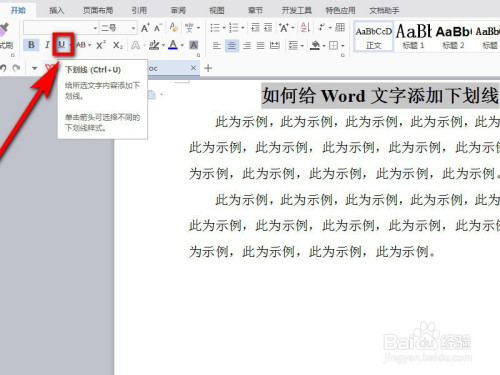Open the font name combo box
Viewport: 500px width, 375px height.
coord(61,28)
